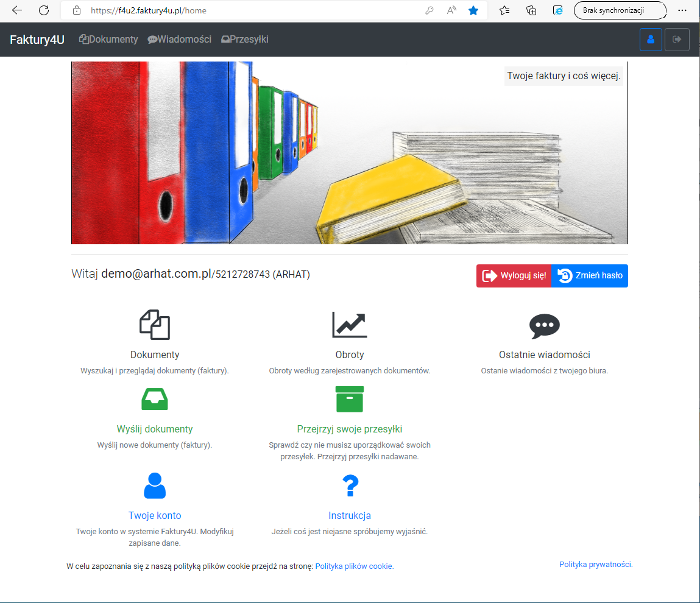Click the blue question mark icon

tap(350, 485)
